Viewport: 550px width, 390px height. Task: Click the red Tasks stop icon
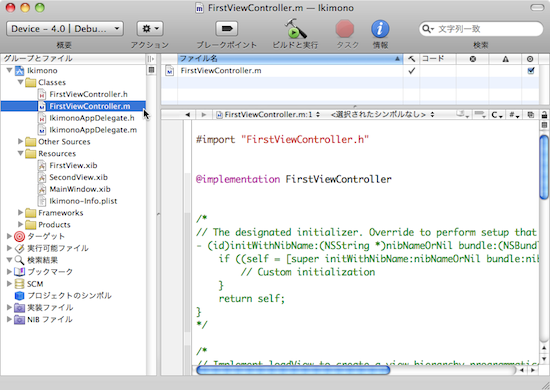coord(345,29)
